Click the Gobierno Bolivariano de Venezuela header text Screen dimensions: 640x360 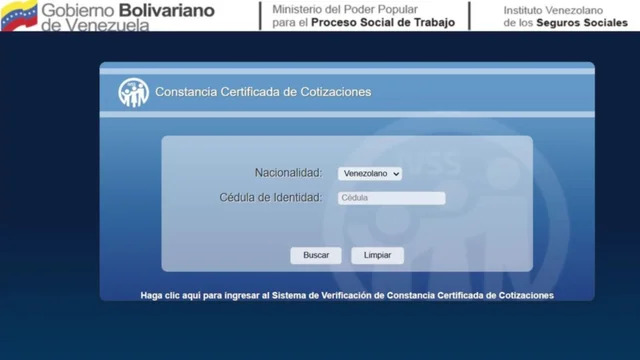coord(128,17)
